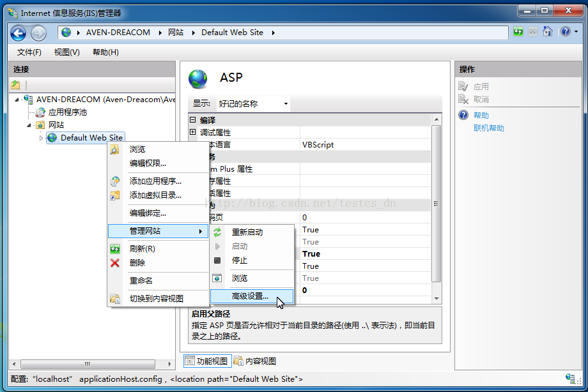
Task: Expand the 调试属性 property row
Action: click(193, 132)
